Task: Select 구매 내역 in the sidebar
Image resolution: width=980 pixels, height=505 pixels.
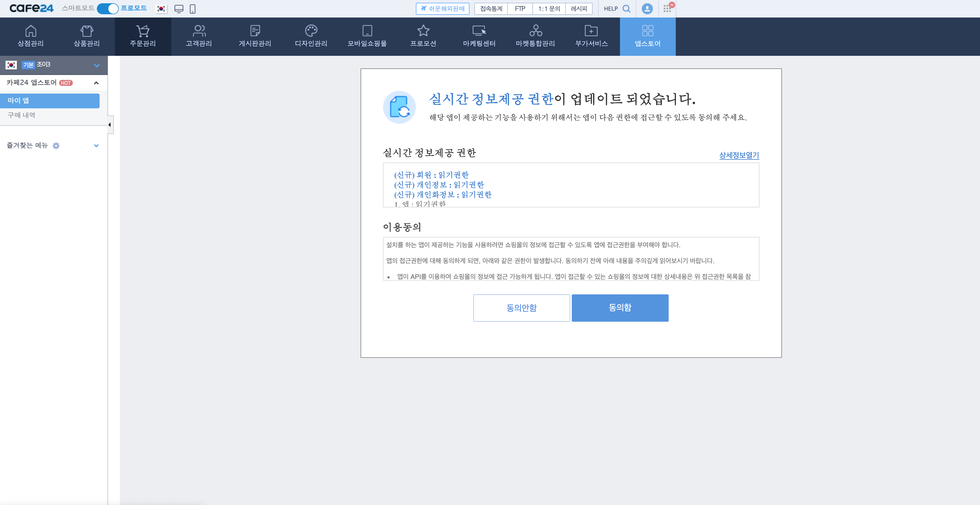Action: (21, 115)
